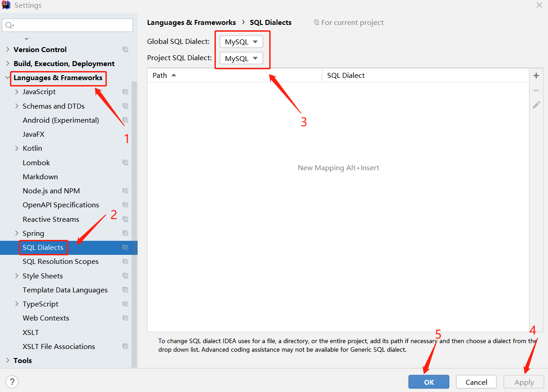Open the Lombok settings page
Viewport: 548px width, 392px height.
pos(36,163)
